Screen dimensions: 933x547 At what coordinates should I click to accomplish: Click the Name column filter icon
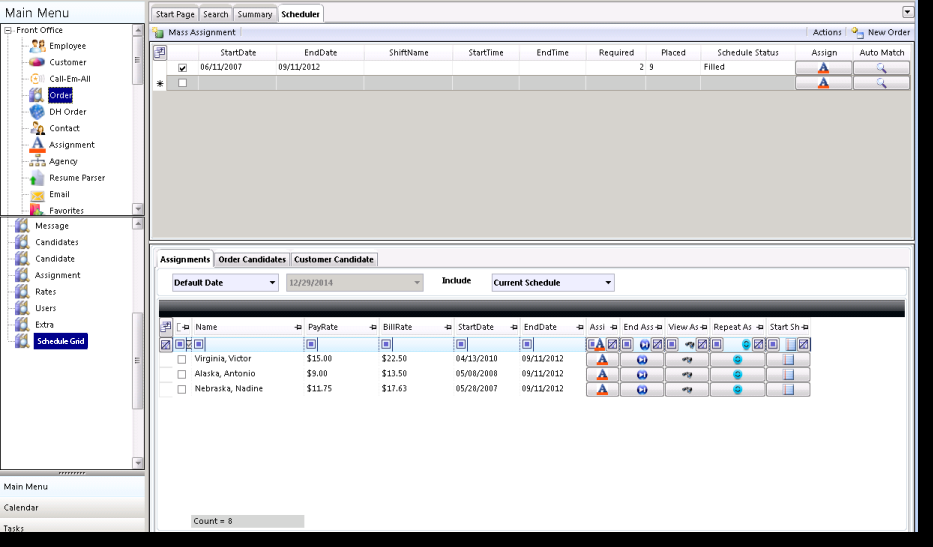(199, 344)
